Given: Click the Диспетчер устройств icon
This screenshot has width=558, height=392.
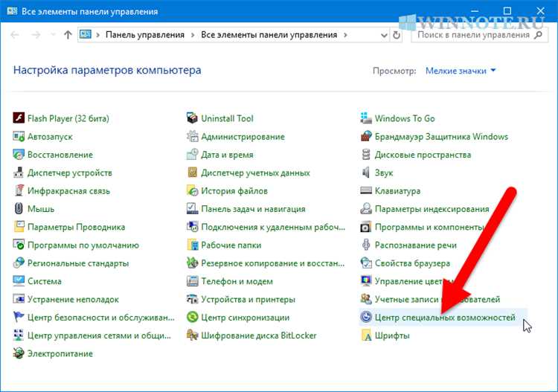Looking at the screenshot, I should (x=19, y=172).
